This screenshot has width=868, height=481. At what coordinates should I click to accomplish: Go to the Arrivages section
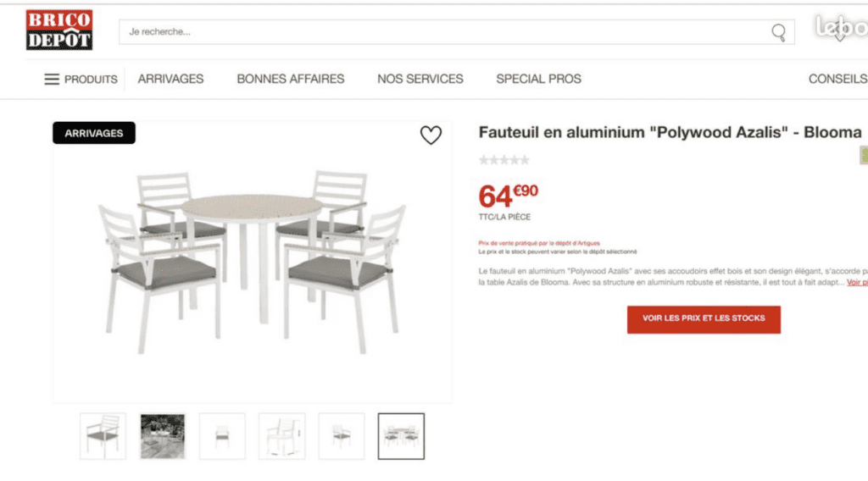click(x=170, y=79)
